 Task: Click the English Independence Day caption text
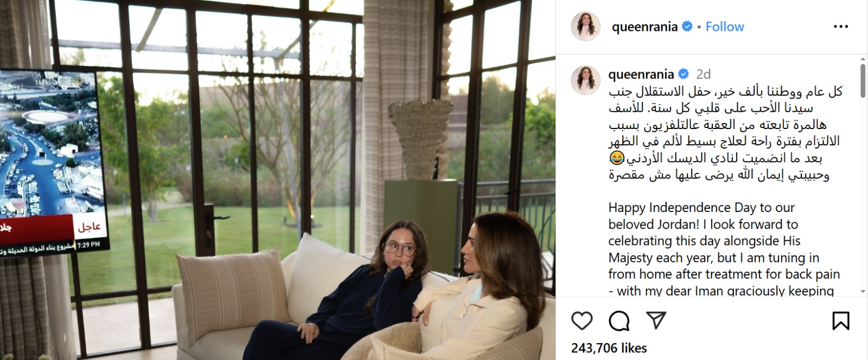(x=724, y=249)
